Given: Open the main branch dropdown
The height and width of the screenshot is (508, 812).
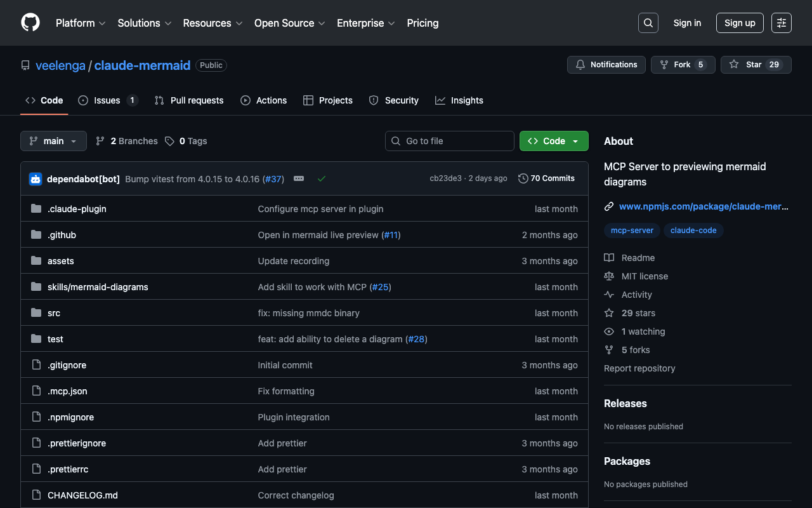Looking at the screenshot, I should pos(53,141).
